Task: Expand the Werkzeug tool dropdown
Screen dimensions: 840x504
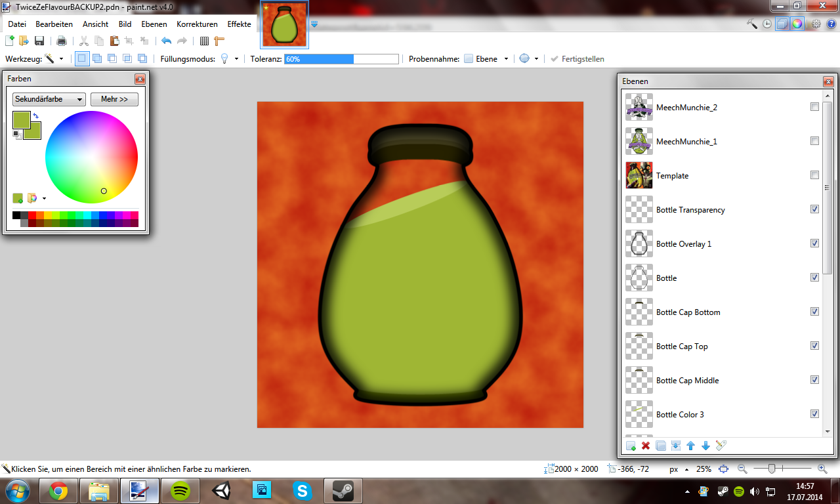Action: [61, 59]
